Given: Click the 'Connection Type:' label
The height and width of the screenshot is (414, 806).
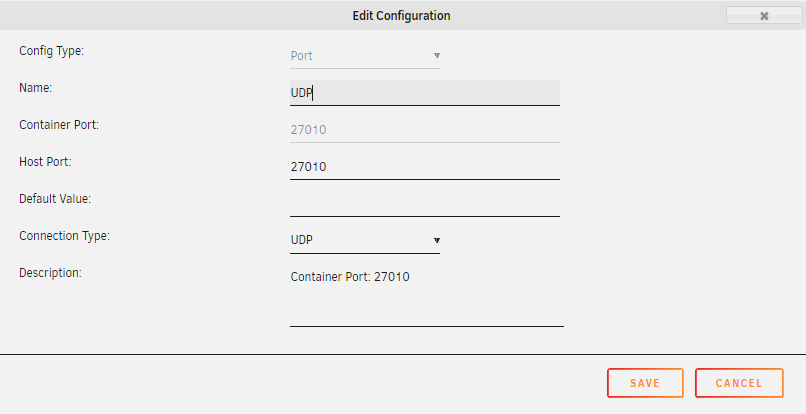Looking at the screenshot, I should click(64, 236).
